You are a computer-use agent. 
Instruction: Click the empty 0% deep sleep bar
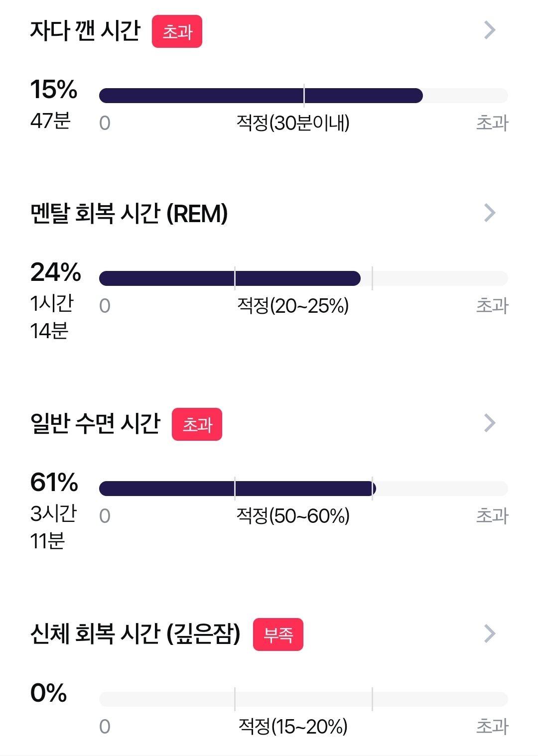point(303,699)
